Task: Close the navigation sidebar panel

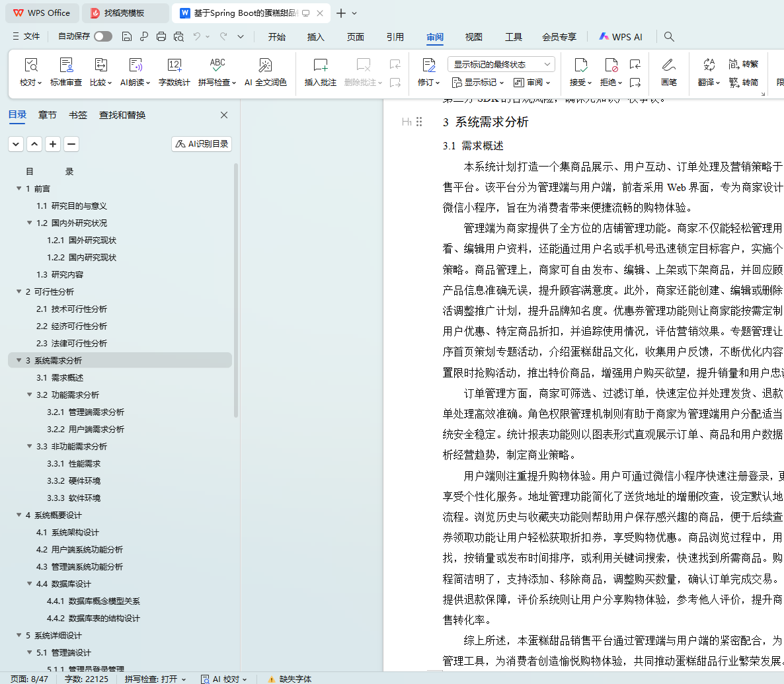Action: pyautogui.click(x=224, y=115)
